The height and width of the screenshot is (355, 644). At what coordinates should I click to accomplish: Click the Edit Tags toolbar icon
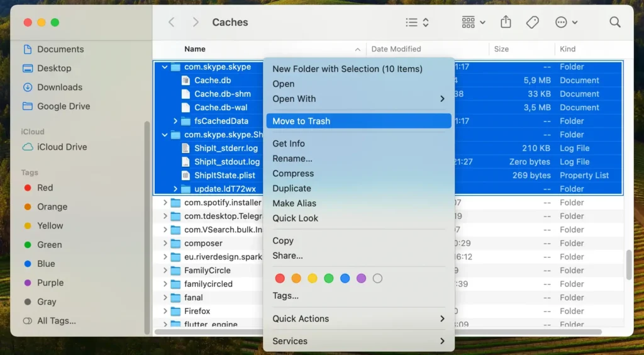532,23
